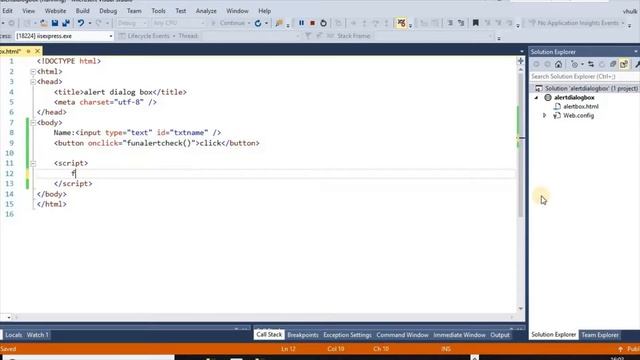
Task: Click the Find in Files toolbar icon
Action: [x=279, y=23]
